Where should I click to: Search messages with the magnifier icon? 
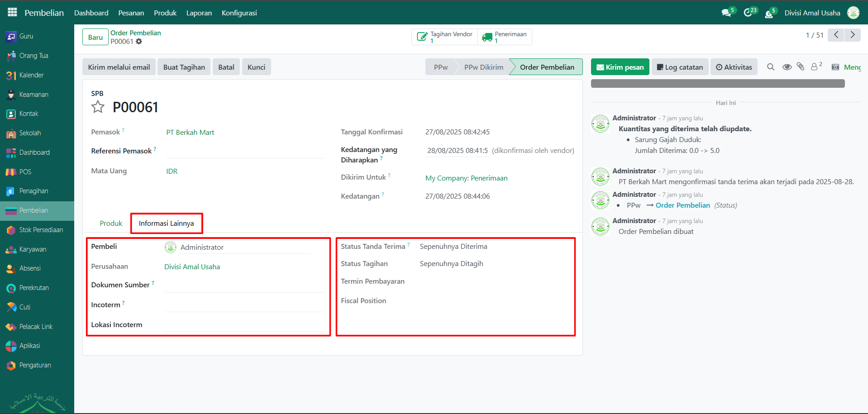[x=771, y=67]
